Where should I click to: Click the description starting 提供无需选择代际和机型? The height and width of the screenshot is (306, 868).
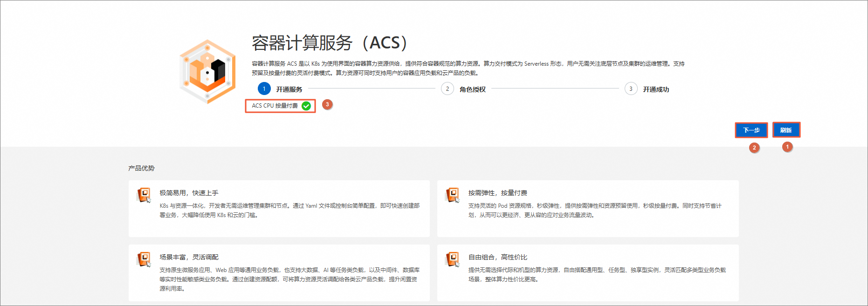[x=597, y=274]
